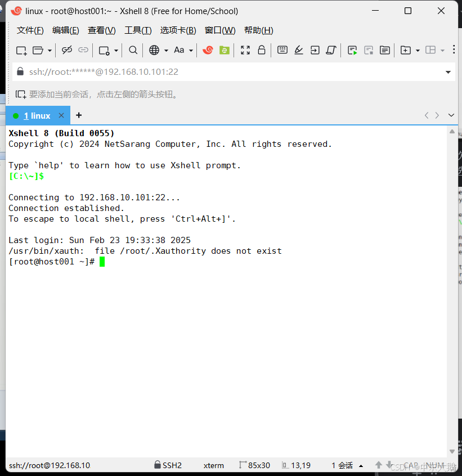Expand the layout arrangement dropdown arrow
462x476 pixels.
tap(442, 51)
